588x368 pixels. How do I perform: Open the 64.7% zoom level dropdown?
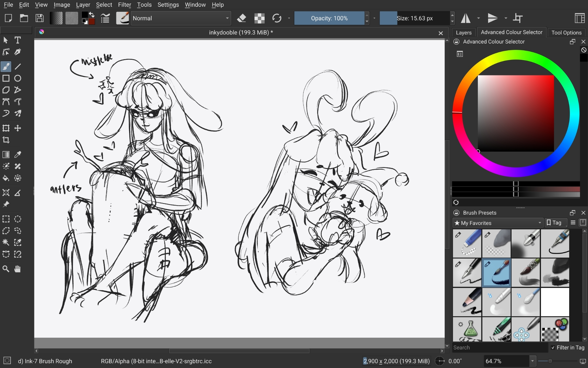coord(532,361)
